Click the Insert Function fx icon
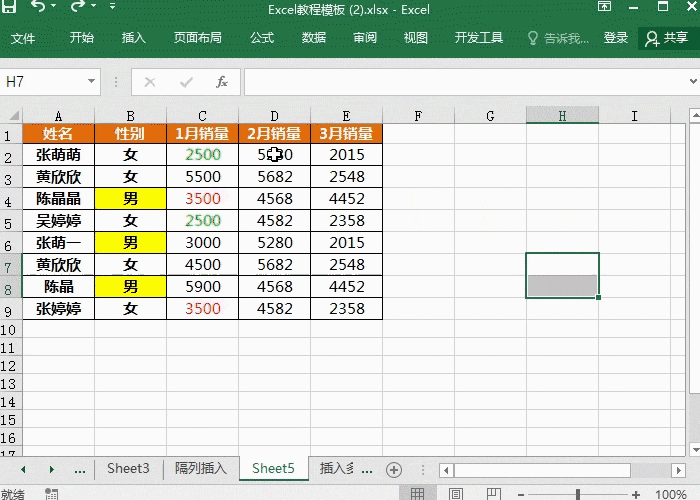The height and width of the screenshot is (500, 700). (222, 82)
